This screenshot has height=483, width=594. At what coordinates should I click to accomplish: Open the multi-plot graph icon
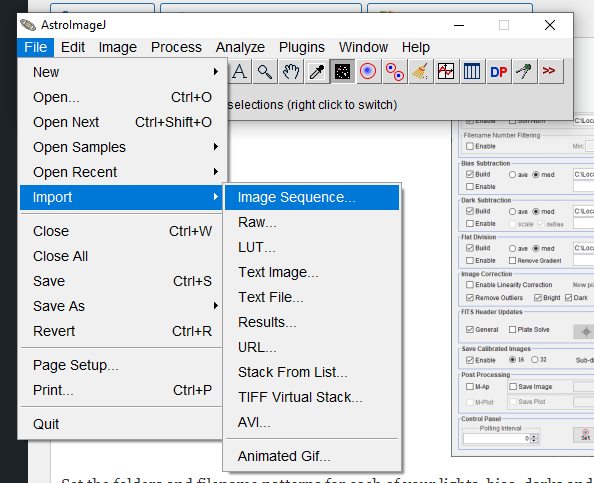point(446,71)
